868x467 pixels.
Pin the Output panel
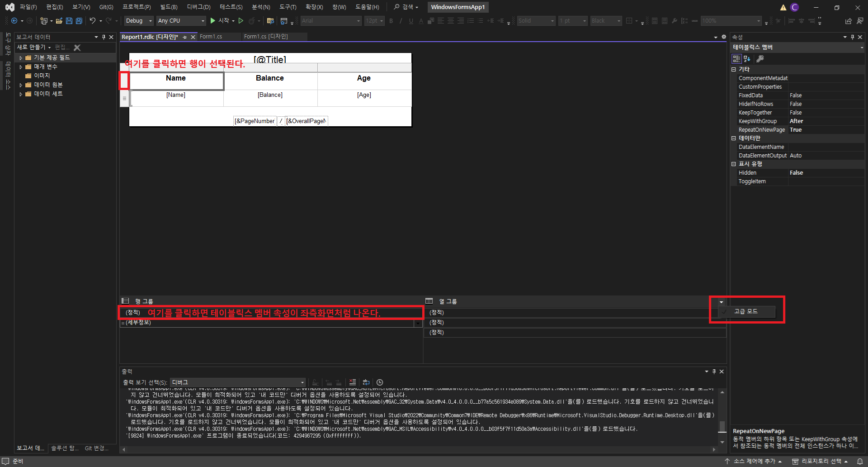tap(714, 372)
